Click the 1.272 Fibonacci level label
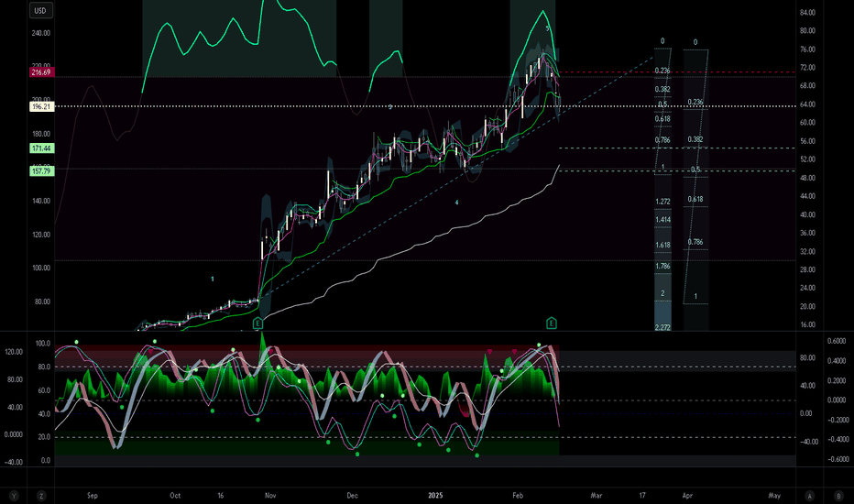Viewport: 854px width, 504px height. 662,202
